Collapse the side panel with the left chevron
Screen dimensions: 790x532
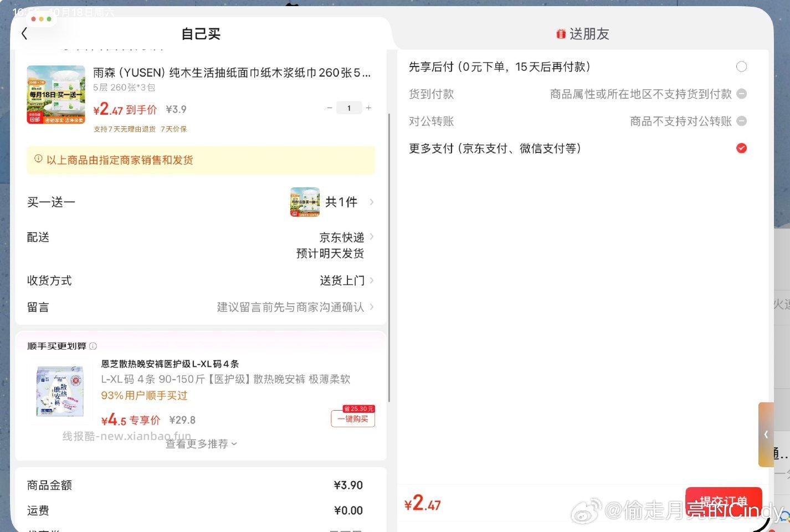pos(766,434)
